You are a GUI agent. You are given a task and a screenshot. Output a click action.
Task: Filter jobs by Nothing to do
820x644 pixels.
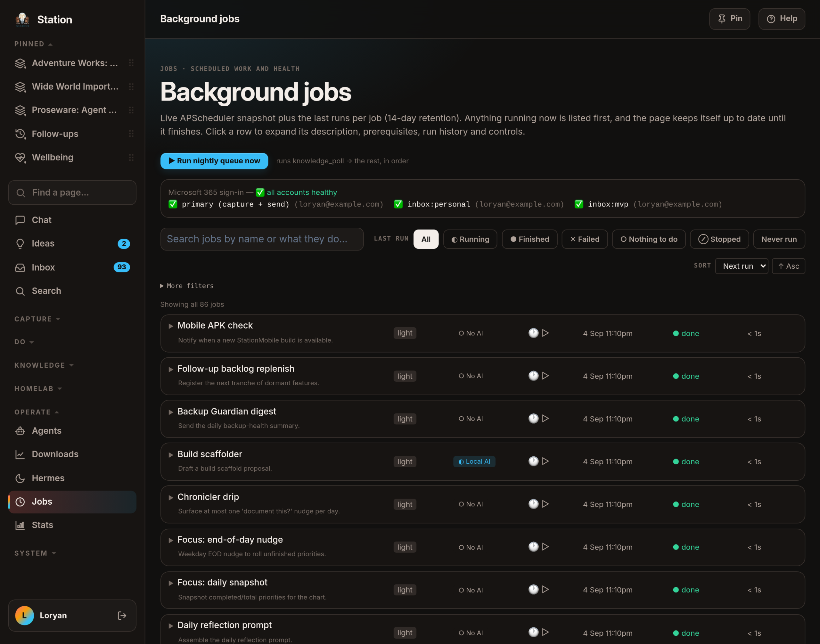648,239
